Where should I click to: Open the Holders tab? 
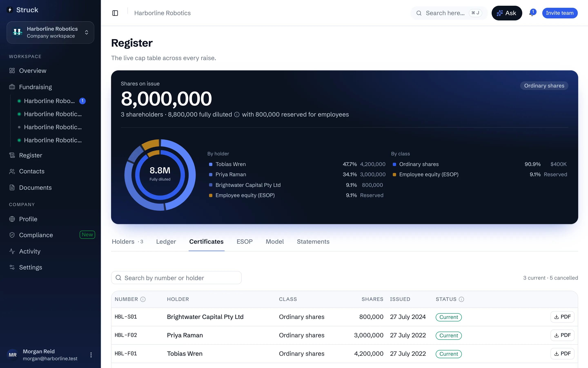[127, 242]
